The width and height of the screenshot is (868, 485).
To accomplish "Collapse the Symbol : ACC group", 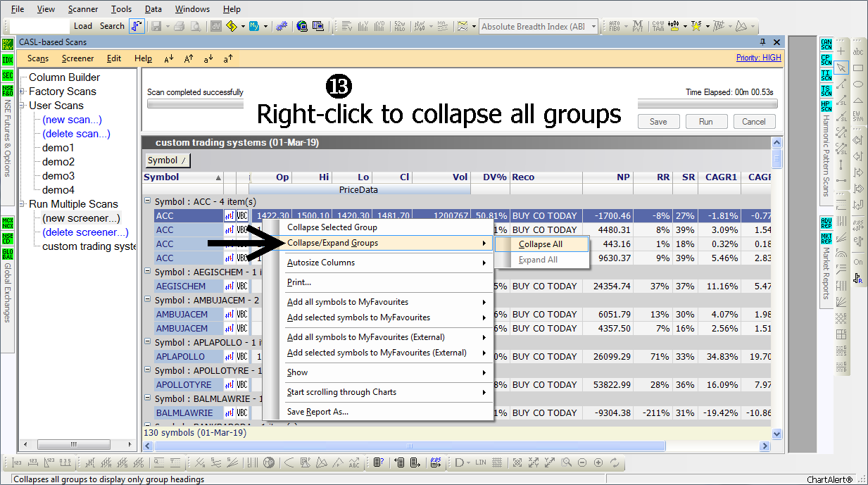I will click(148, 201).
